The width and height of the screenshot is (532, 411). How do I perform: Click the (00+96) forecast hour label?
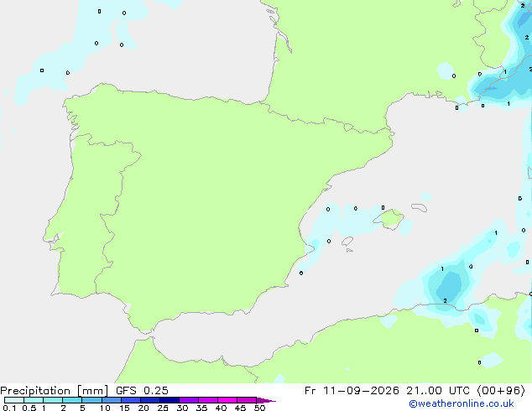[501, 391]
